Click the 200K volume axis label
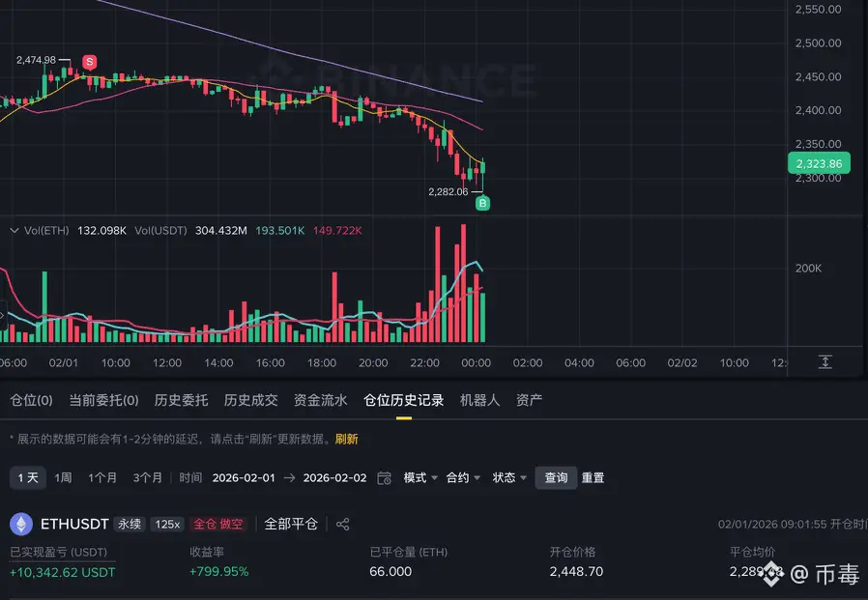 coord(808,269)
